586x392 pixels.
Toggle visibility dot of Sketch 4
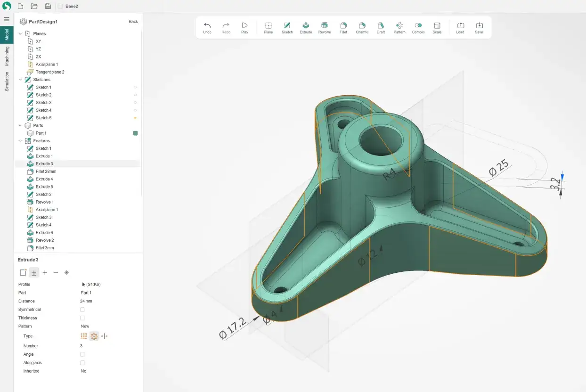coord(135,110)
